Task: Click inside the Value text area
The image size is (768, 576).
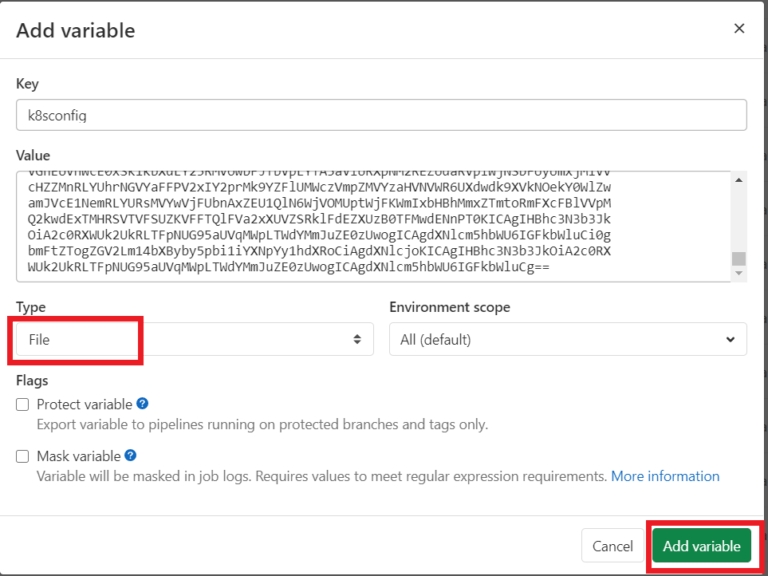Action: pos(370,226)
